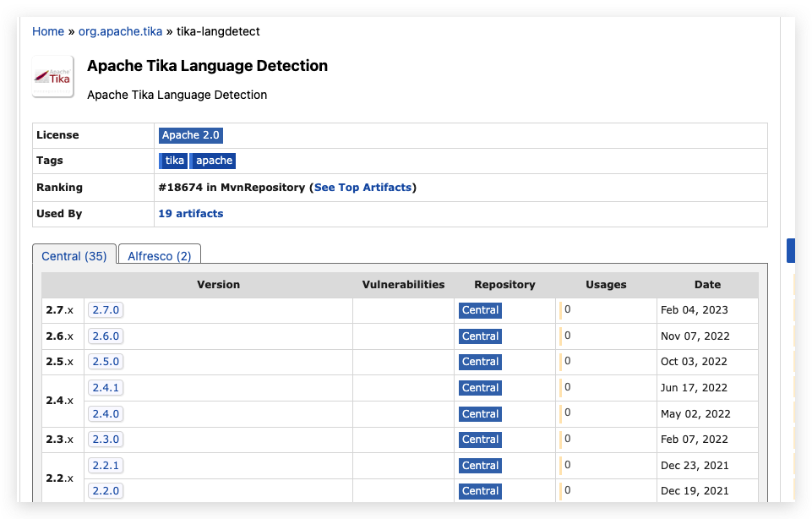This screenshot has height=519, width=812.
Task: Open version 2.7.0
Action: [106, 309]
